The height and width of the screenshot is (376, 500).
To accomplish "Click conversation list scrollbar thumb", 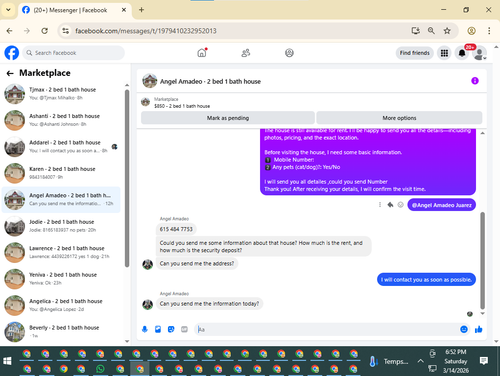I will (127, 178).
